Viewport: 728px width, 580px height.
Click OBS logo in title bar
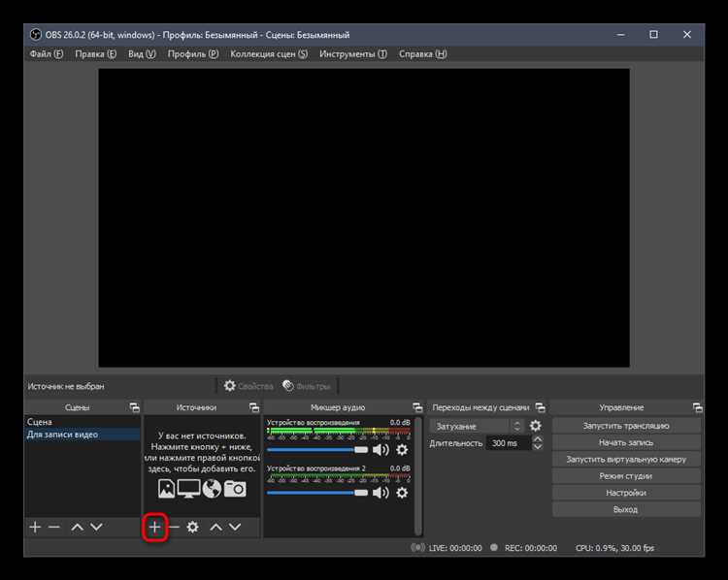pyautogui.click(x=35, y=35)
